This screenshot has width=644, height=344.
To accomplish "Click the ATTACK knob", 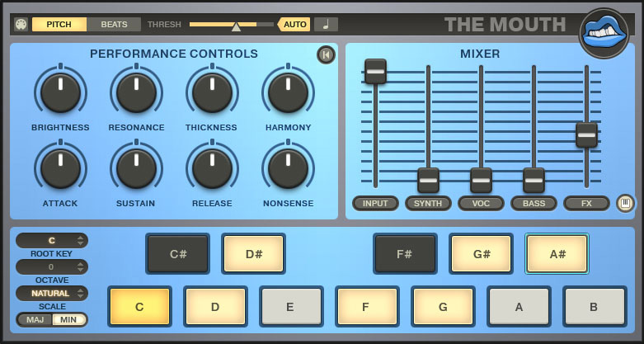I will [60, 169].
